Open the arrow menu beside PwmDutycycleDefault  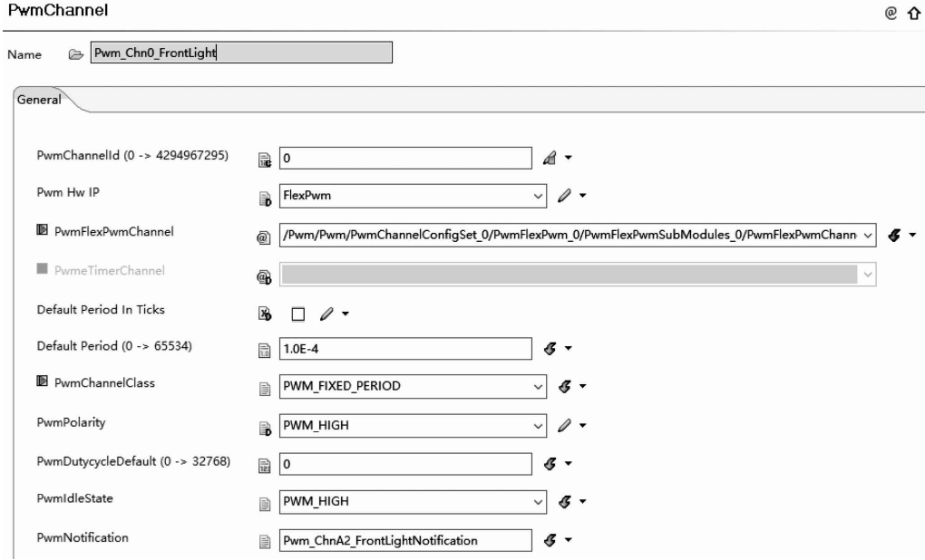568,463
